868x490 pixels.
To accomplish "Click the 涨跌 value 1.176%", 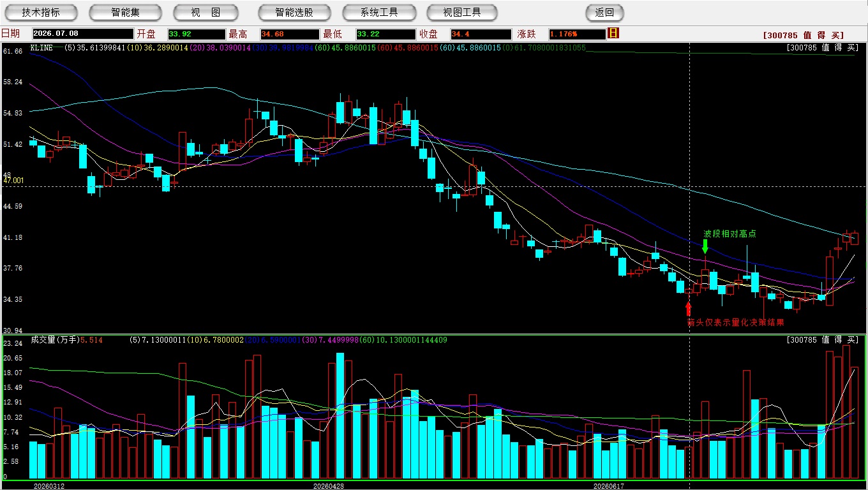I will coord(576,34).
